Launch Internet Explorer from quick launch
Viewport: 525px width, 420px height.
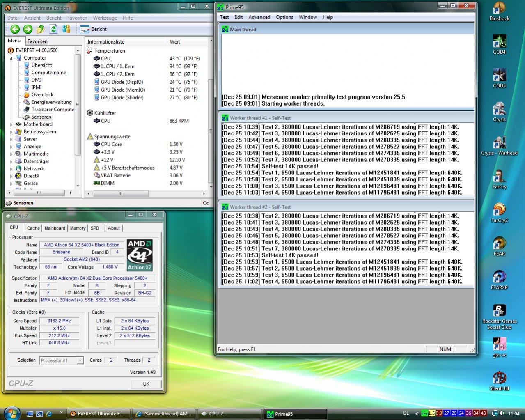[x=49, y=414]
